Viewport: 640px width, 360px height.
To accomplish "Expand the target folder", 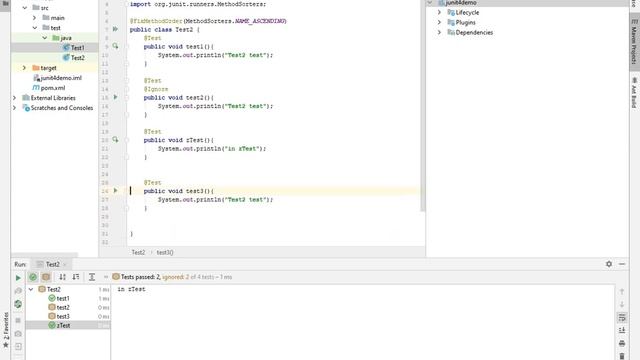I will [x=24, y=68].
